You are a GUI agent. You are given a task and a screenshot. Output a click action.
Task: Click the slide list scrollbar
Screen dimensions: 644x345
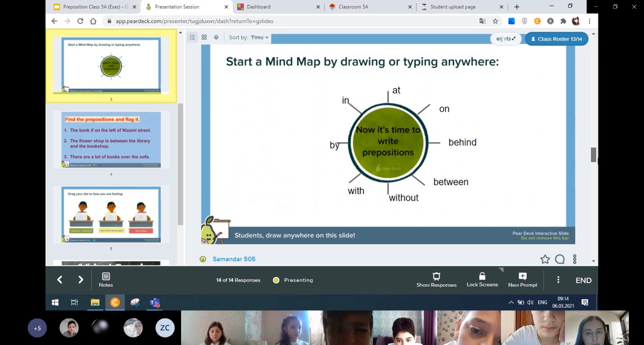point(180,163)
